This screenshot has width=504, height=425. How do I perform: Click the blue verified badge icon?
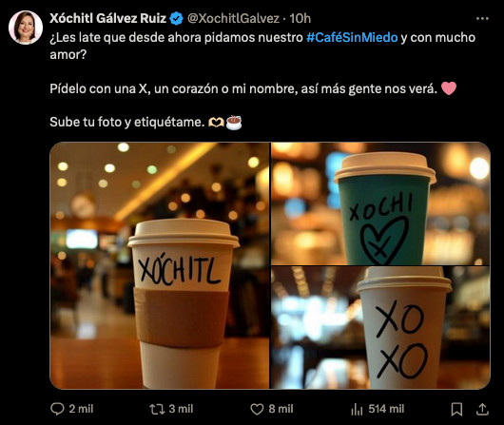pos(176,18)
